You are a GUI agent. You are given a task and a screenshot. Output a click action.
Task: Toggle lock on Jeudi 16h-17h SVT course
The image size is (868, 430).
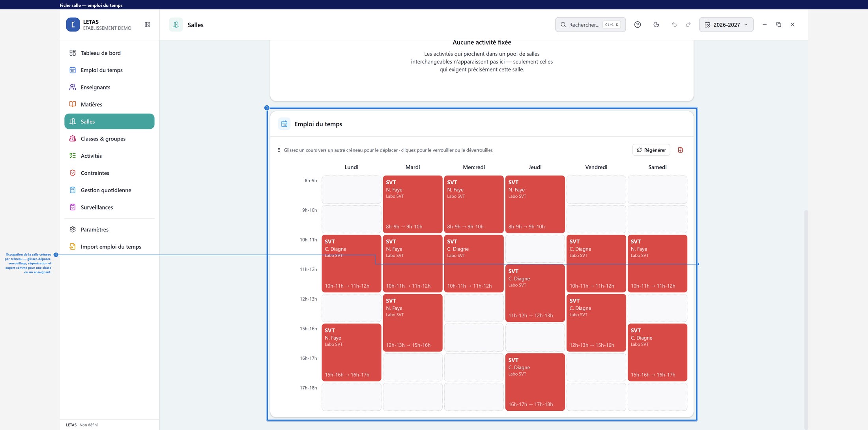535,382
